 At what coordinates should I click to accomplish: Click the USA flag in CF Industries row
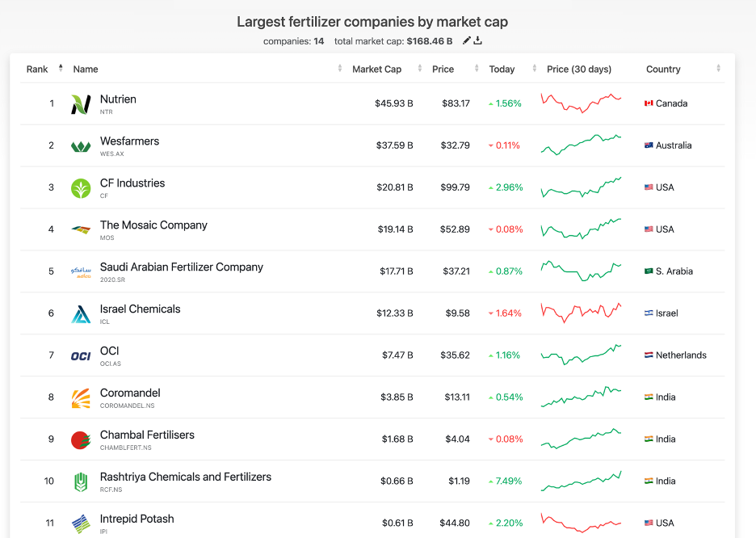pos(649,187)
